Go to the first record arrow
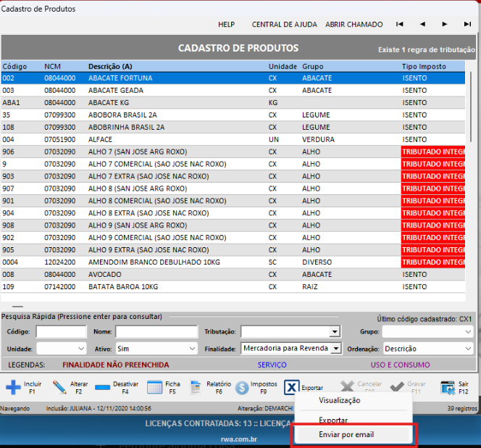 (399, 24)
